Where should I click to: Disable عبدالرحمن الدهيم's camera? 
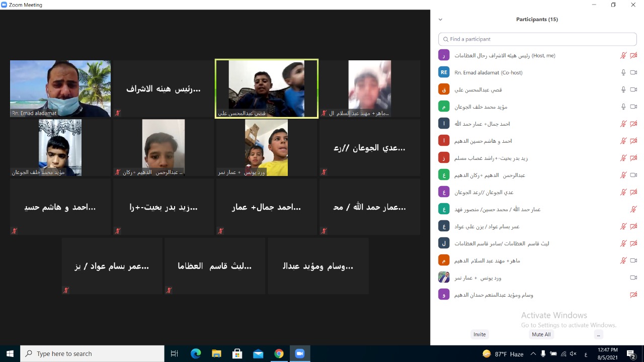pos(633,175)
